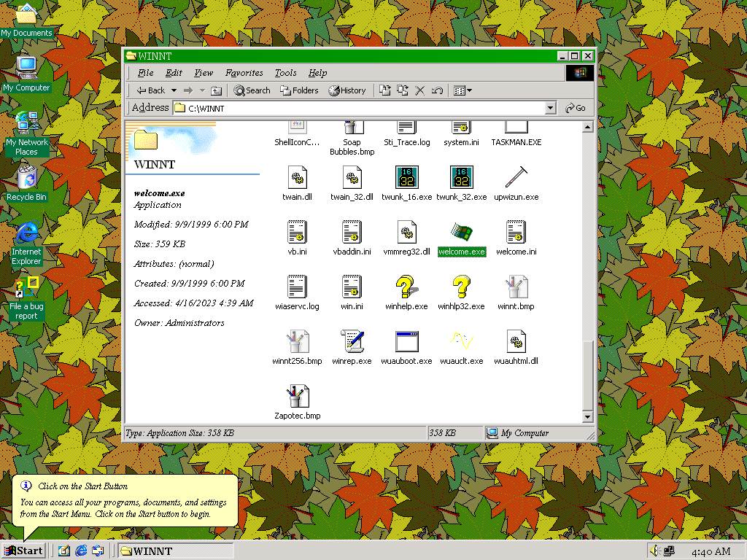Select the upwizun.exe icon
The height and width of the screenshot is (560, 747).
click(x=516, y=178)
